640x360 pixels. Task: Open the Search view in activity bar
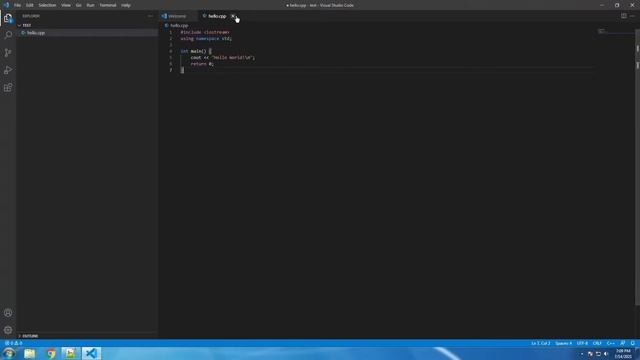tap(8, 35)
